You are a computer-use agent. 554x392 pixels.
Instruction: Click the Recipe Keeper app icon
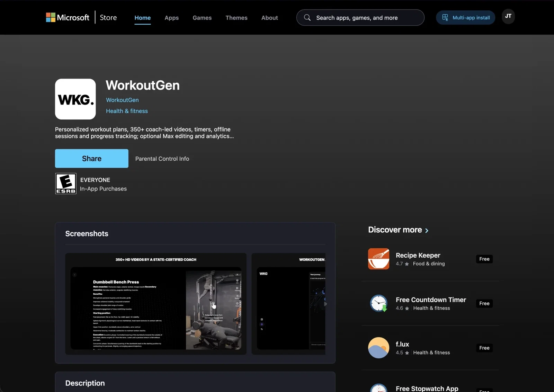tap(378, 259)
